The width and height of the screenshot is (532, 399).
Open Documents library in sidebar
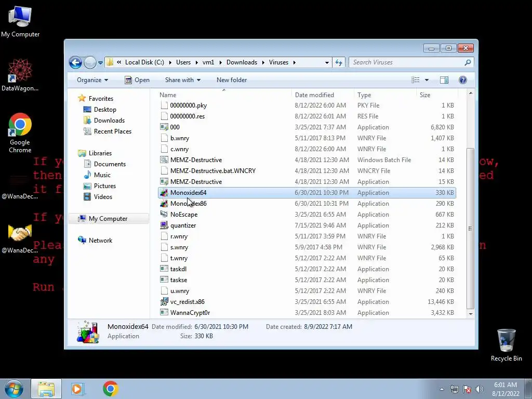110,164
